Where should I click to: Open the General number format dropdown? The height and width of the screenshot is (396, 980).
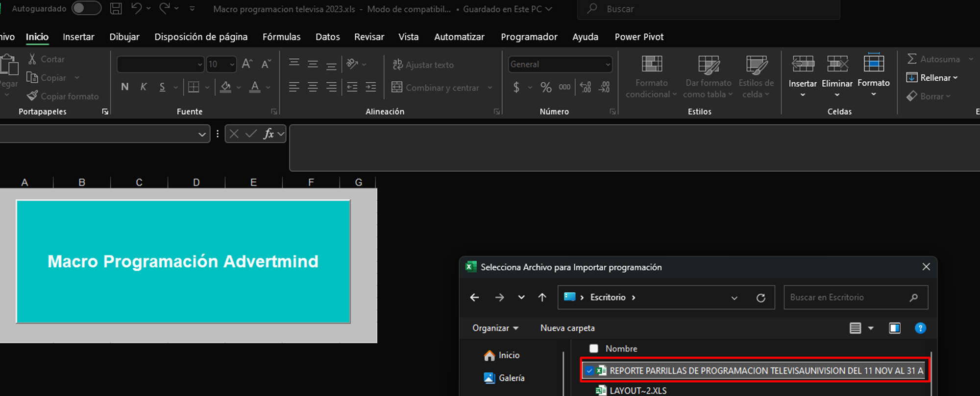pos(608,64)
